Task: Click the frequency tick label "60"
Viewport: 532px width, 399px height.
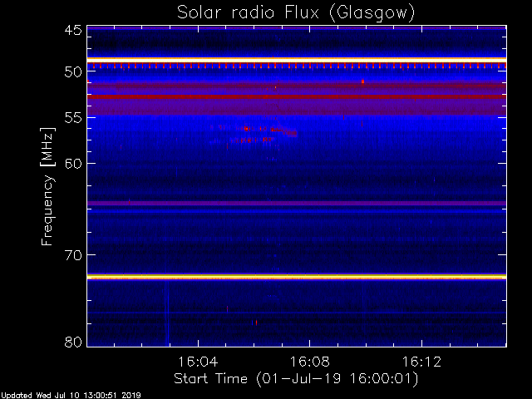Action: pyautogui.click(x=73, y=163)
